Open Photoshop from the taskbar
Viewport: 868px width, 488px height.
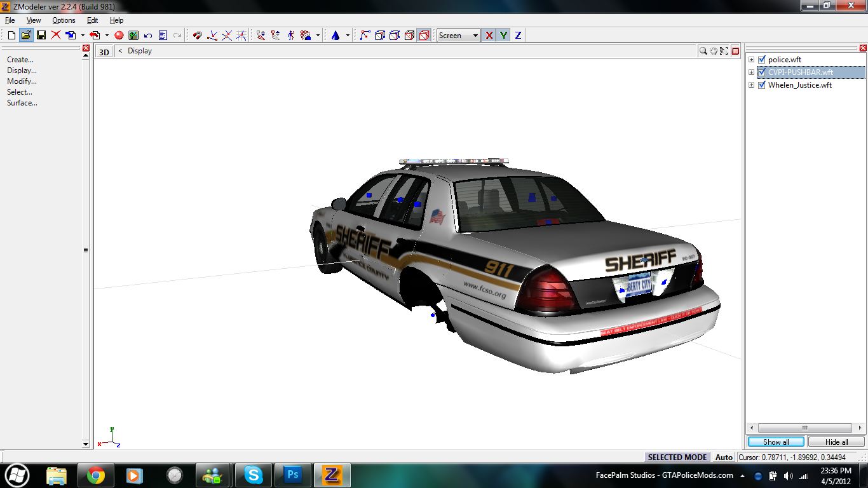coord(293,475)
